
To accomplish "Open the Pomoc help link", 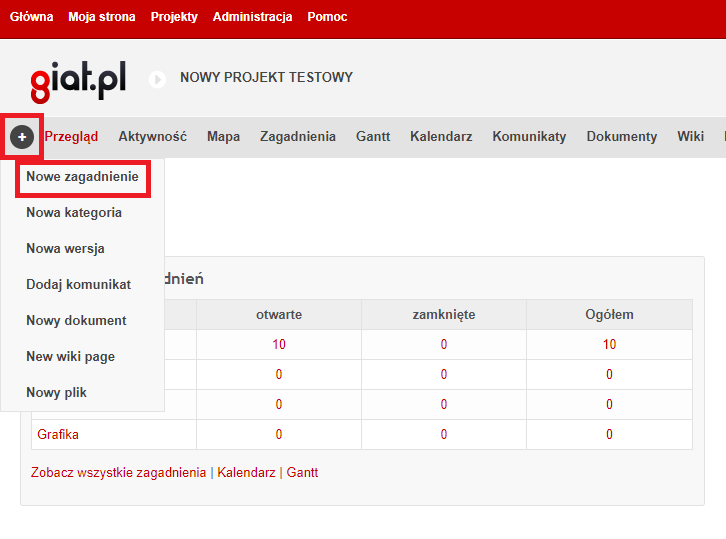I will click(x=327, y=17).
